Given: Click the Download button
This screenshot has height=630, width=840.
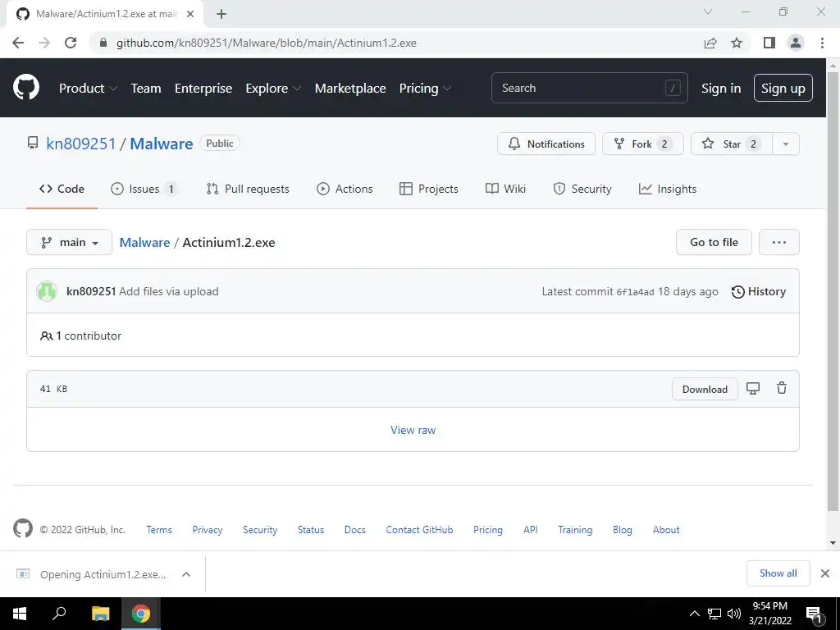Looking at the screenshot, I should click(705, 390).
